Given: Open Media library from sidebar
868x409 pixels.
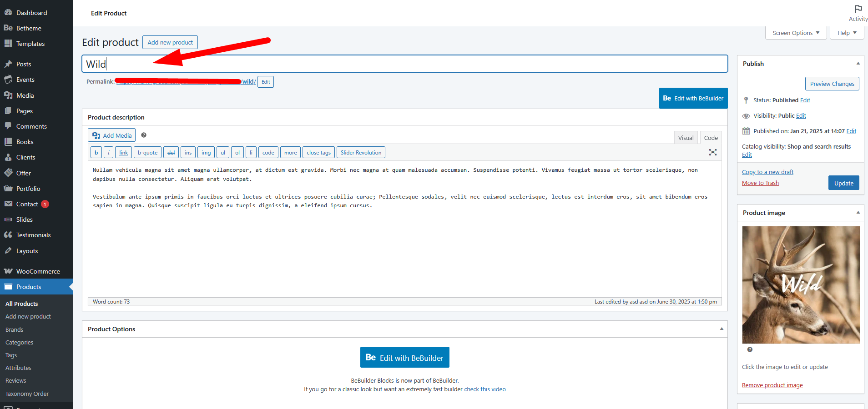Looking at the screenshot, I should coord(25,95).
